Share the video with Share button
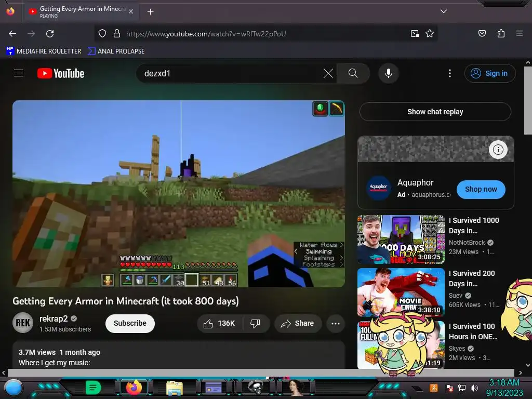The width and height of the screenshot is (532, 399). click(x=298, y=323)
